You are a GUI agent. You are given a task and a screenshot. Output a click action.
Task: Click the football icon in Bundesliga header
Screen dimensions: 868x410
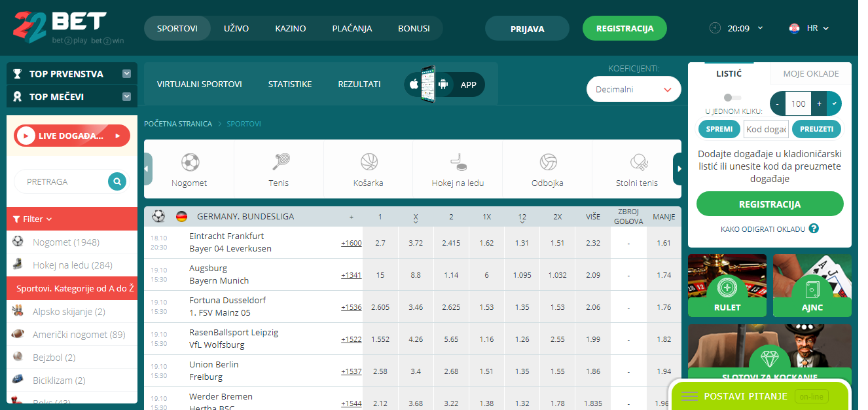coord(158,216)
